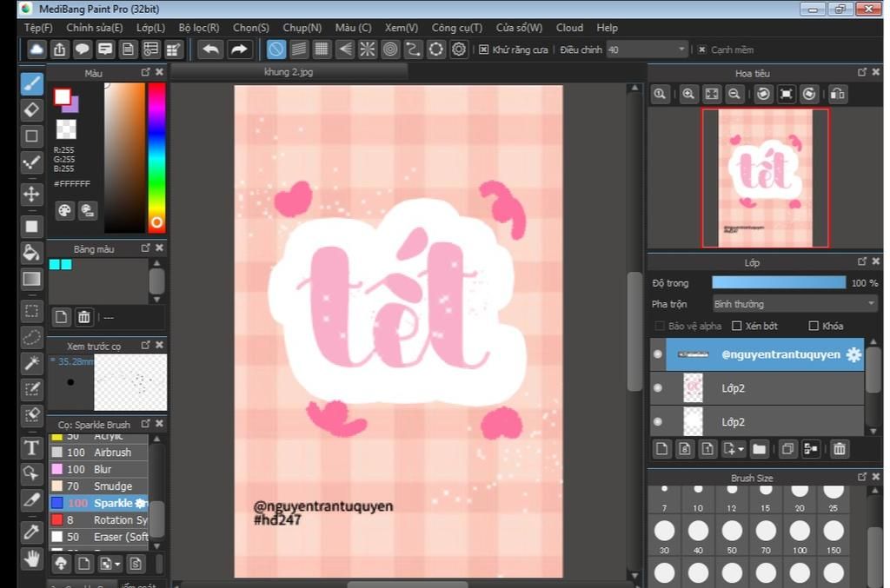Enable the Xén bớt checkbox
Screen dimensions: 890x588
[x=737, y=326]
